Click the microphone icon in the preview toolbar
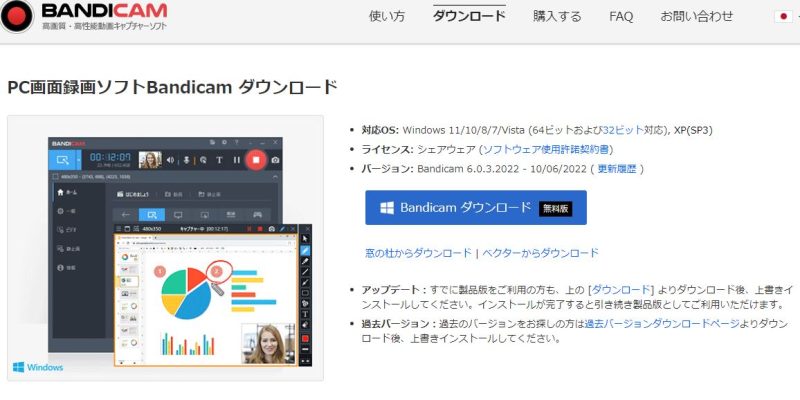 tap(187, 160)
